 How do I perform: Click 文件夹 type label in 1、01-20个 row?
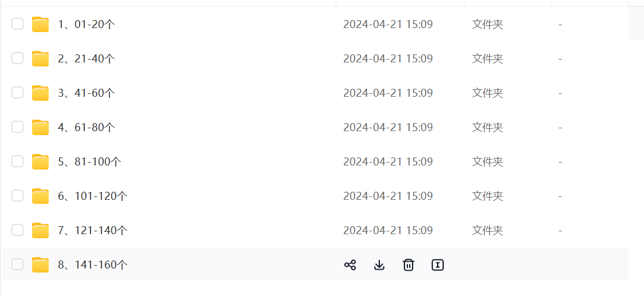(x=488, y=24)
